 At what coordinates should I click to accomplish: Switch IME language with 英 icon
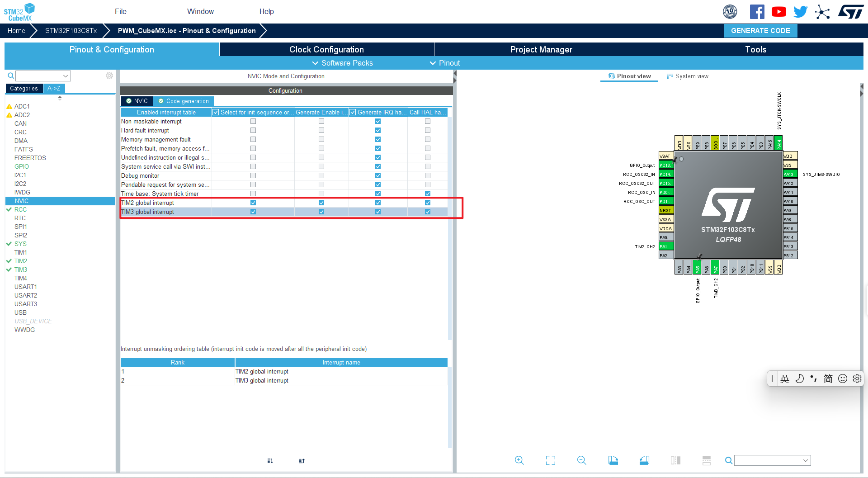(785, 379)
